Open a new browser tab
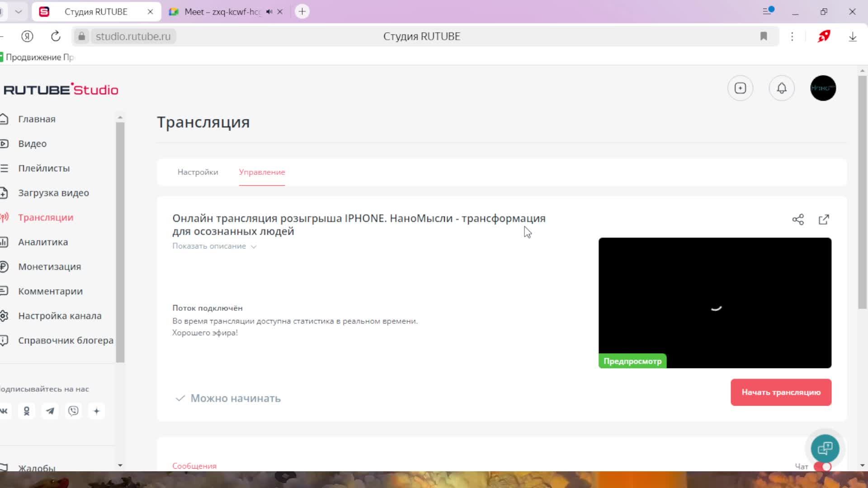Screen dimensions: 868x488 coord(302,11)
